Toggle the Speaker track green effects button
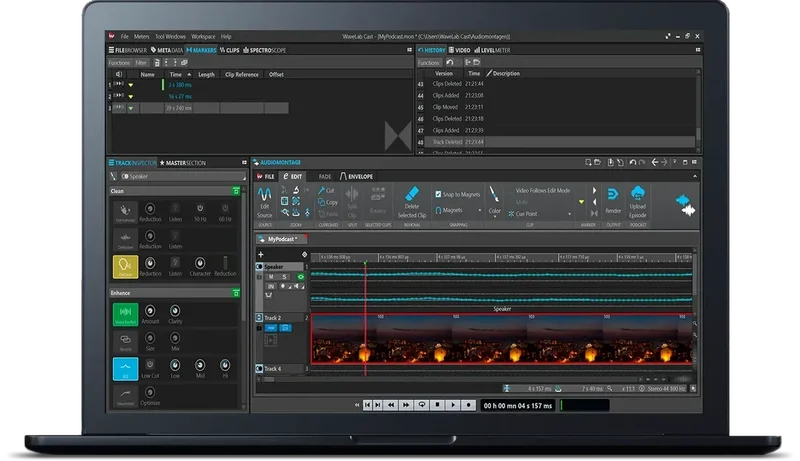 301,277
